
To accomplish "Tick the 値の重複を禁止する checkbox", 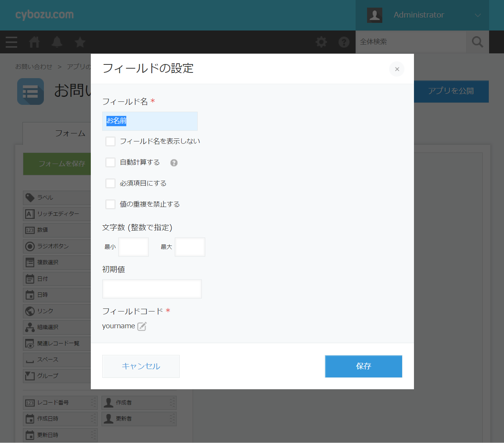I will 111,204.
